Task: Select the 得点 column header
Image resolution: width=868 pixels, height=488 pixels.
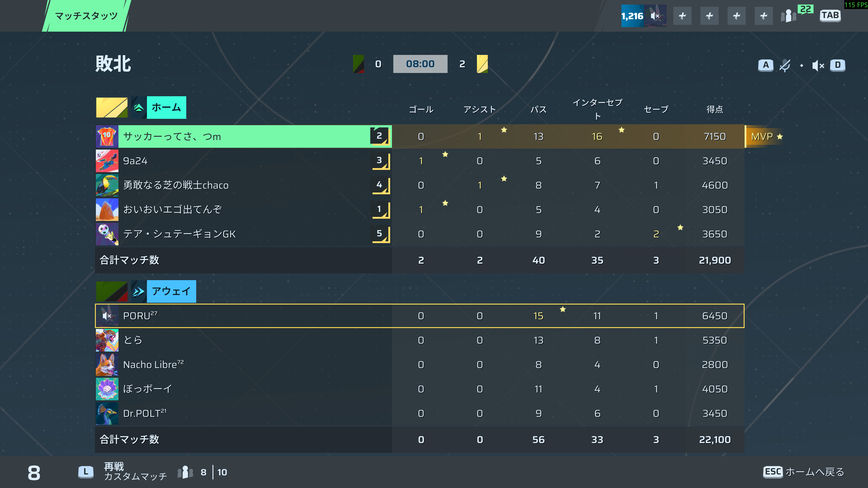Action: click(715, 109)
